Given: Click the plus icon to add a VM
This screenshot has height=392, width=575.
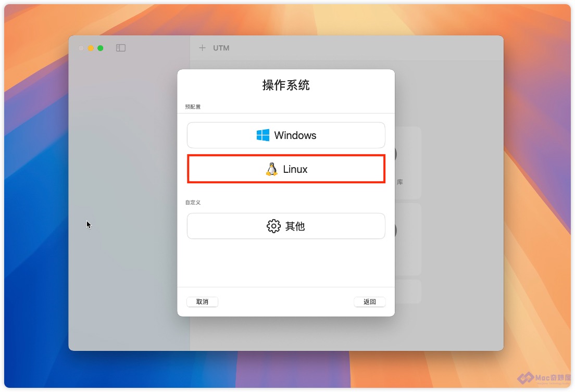Looking at the screenshot, I should [202, 48].
